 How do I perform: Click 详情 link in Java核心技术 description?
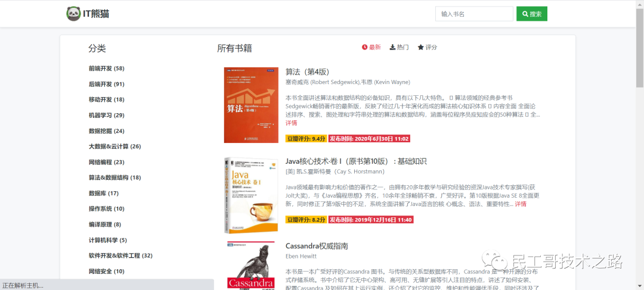pyautogui.click(x=521, y=204)
